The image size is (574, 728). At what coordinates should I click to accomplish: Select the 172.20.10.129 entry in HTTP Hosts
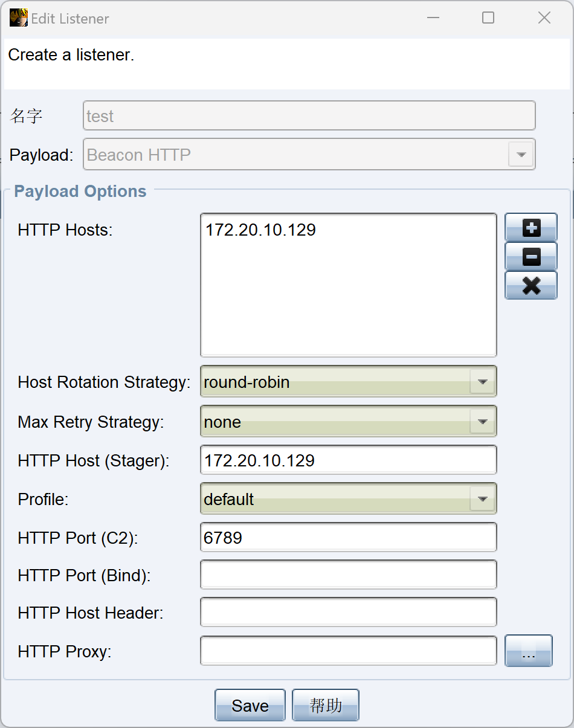tap(260, 230)
